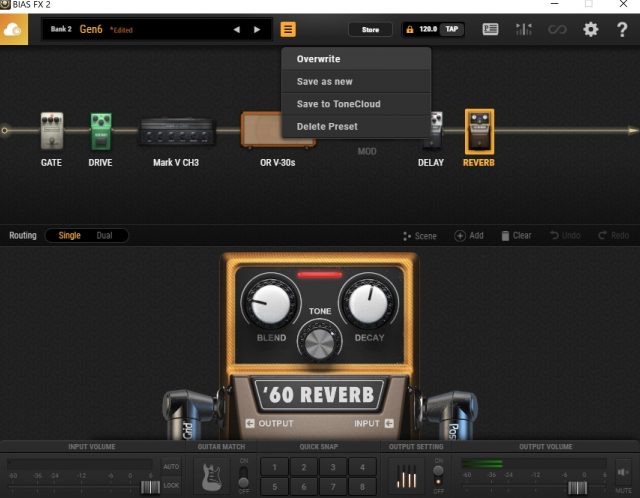Click the input volume slider handle
Viewport: 640px width, 498px height.
point(150,487)
